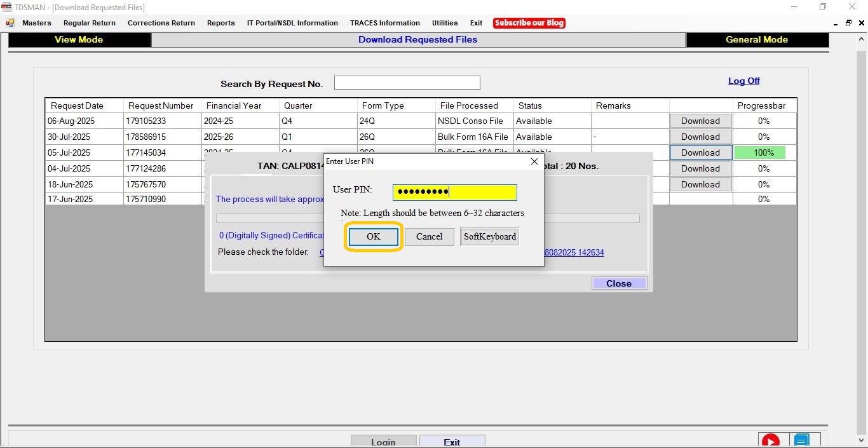Click the red YouTube video icon
868x448 pixels.
(x=770, y=441)
